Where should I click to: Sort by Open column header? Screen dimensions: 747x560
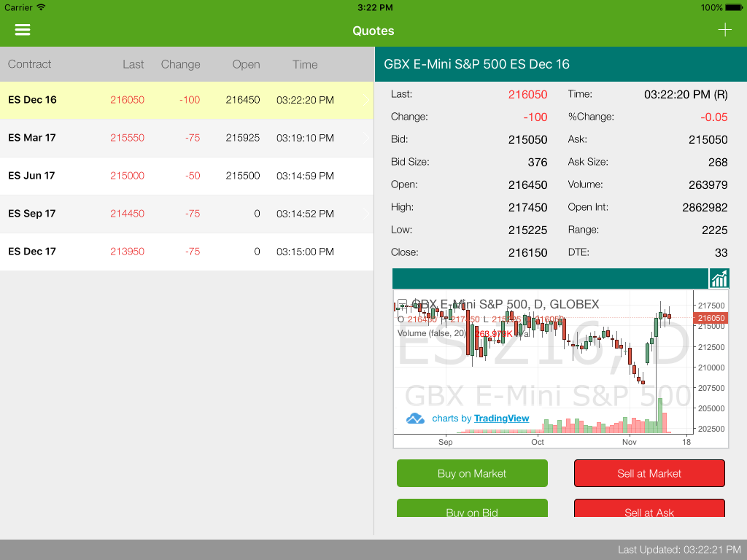246,64
